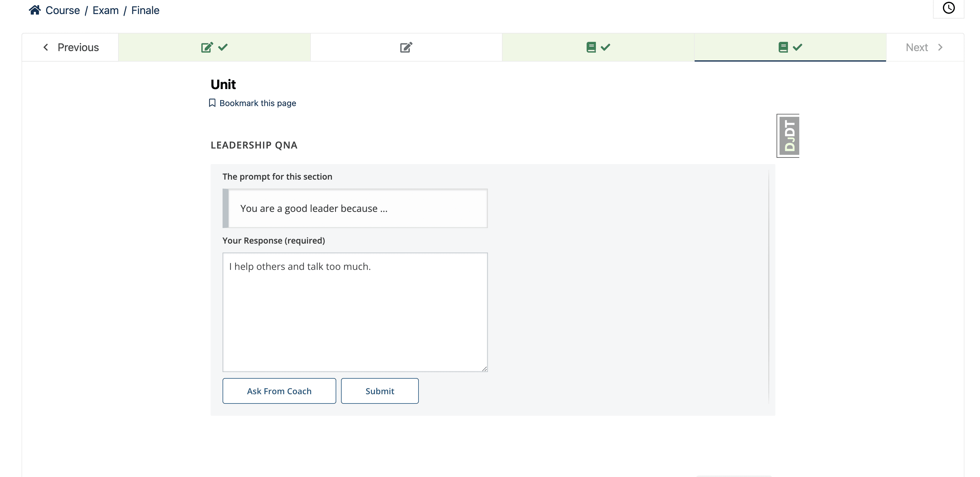Click the pencil icon for the unanswered unit
980x477 pixels.
tap(406, 47)
